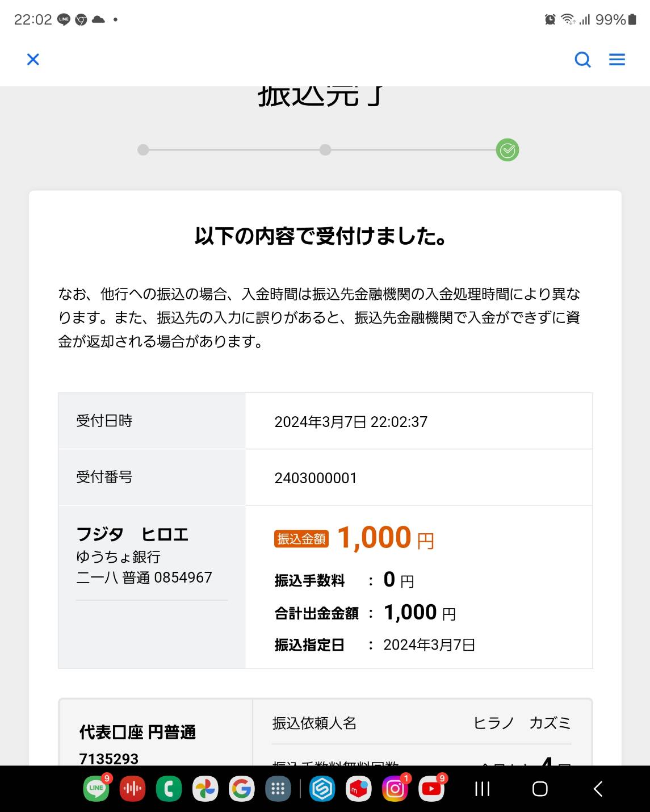Open the blue hexagon bank app icon
650x812 pixels.
[322, 789]
